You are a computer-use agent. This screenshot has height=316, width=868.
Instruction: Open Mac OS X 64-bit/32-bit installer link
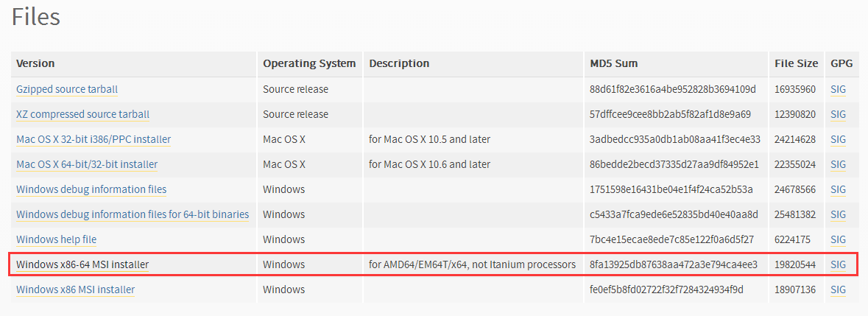coord(87,164)
